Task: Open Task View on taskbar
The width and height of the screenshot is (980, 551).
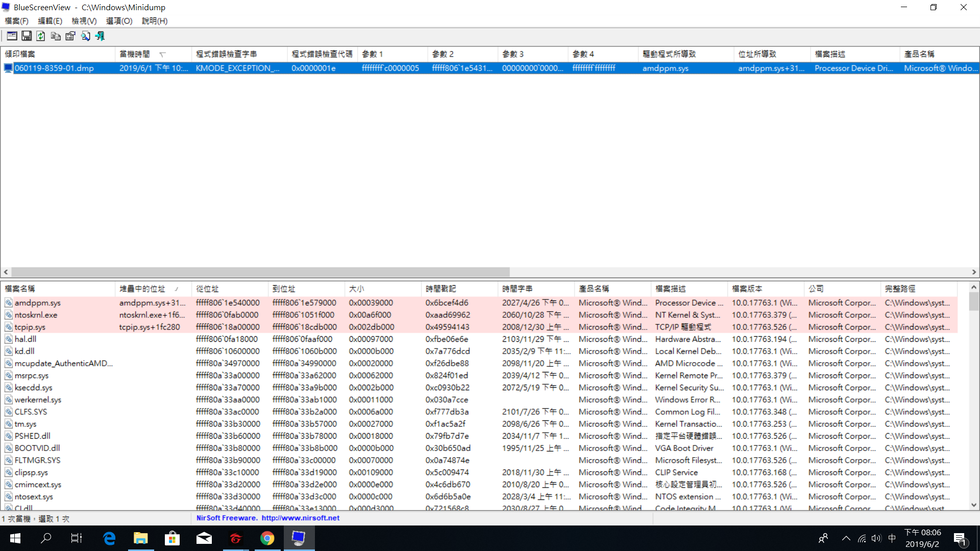Action: coord(77,538)
